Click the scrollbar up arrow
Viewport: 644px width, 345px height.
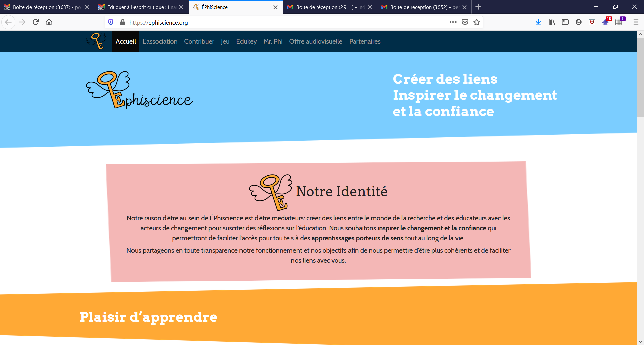pyautogui.click(x=640, y=34)
